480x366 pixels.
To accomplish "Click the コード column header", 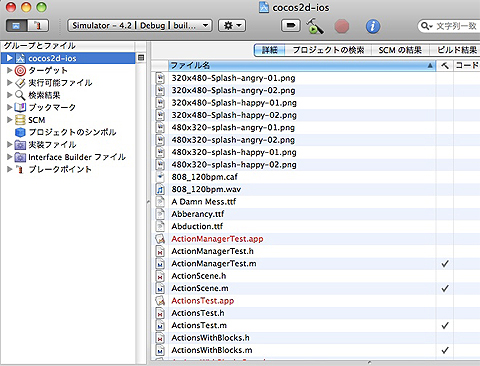I will click(467, 65).
